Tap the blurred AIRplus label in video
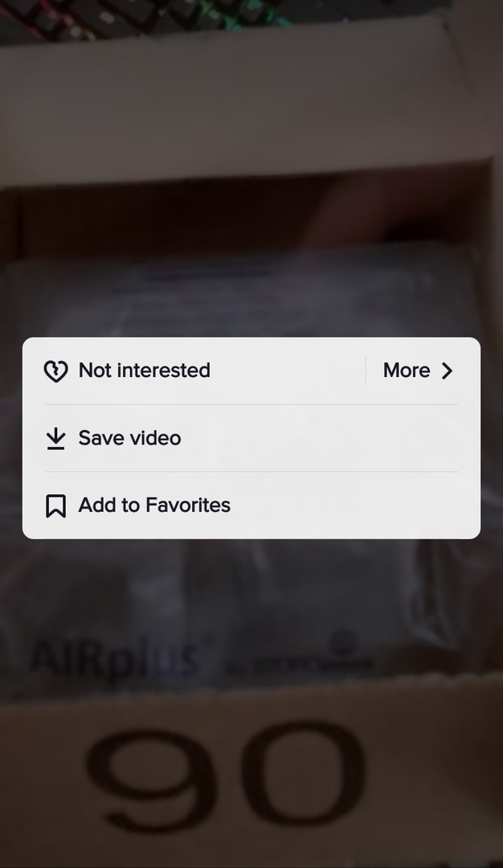The image size is (503, 868). pos(115,659)
